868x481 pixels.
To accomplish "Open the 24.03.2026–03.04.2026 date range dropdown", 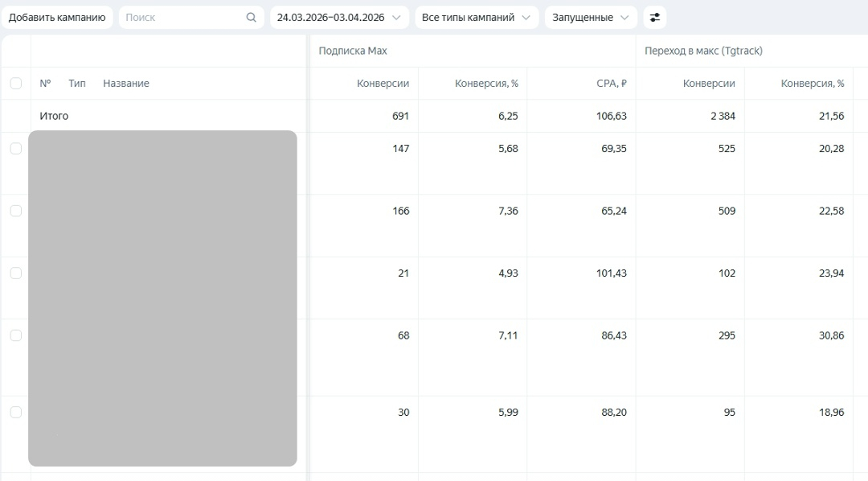I will tap(338, 18).
